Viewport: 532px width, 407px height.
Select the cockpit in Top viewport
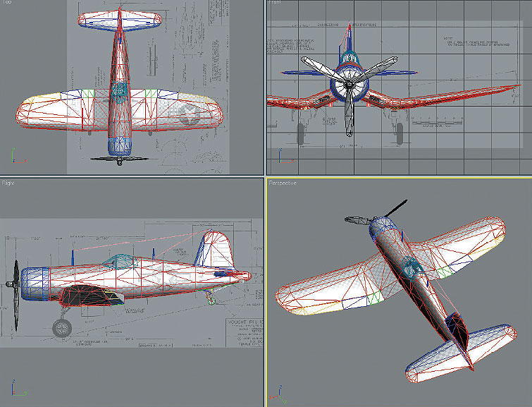pyautogui.click(x=119, y=93)
